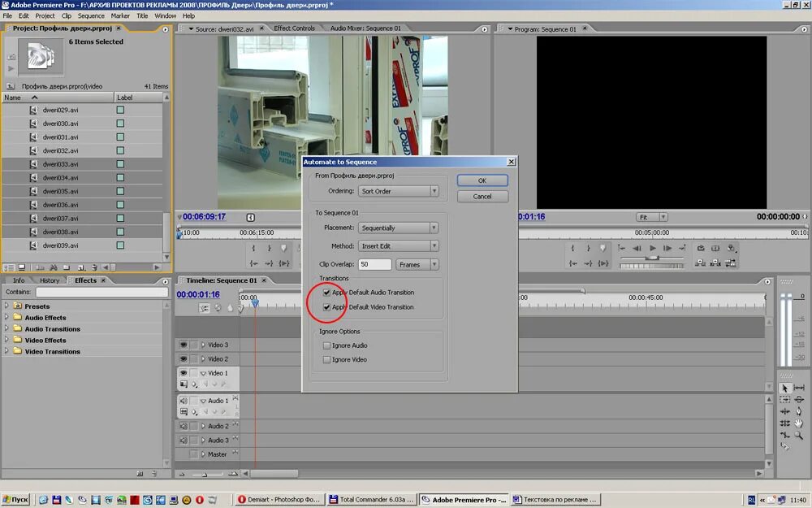The width and height of the screenshot is (812, 508).
Task: Click the Timeline zoom slider
Action: (x=205, y=474)
